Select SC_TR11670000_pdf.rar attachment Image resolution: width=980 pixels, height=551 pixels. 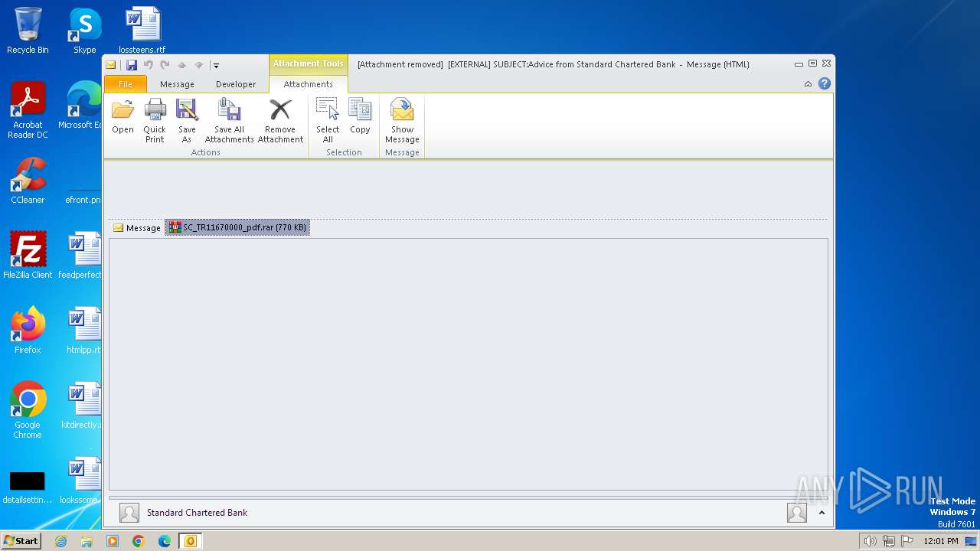coord(237,227)
